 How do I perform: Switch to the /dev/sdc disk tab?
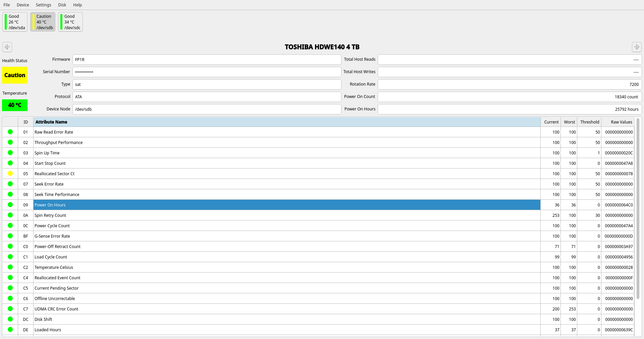pyautogui.click(x=70, y=22)
